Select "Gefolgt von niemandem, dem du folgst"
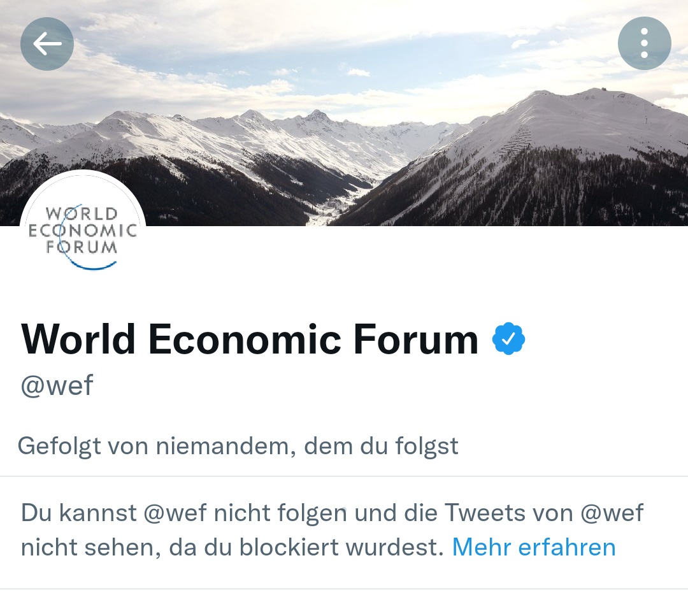 click(238, 446)
